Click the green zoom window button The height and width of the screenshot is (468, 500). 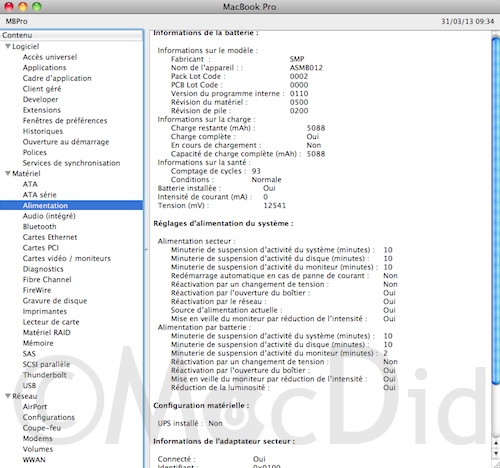(36, 6)
